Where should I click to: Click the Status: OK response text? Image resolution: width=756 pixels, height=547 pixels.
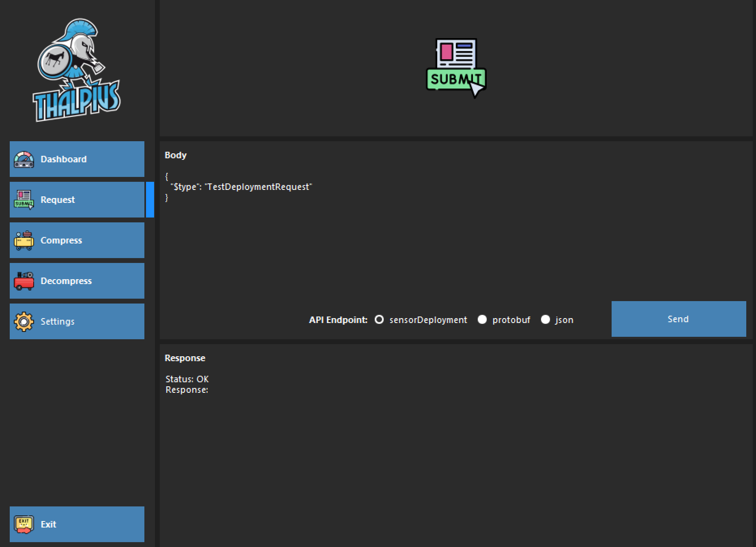coord(187,379)
